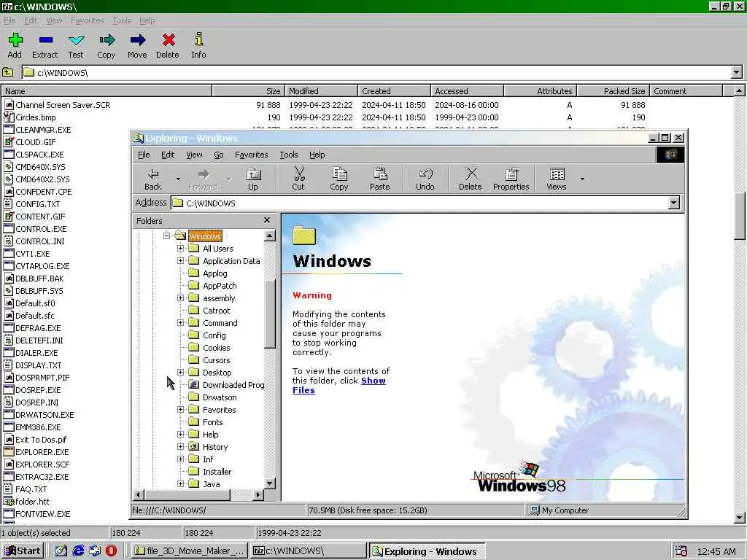
Task: Open Explorer's Favorites menu
Action: (251, 155)
